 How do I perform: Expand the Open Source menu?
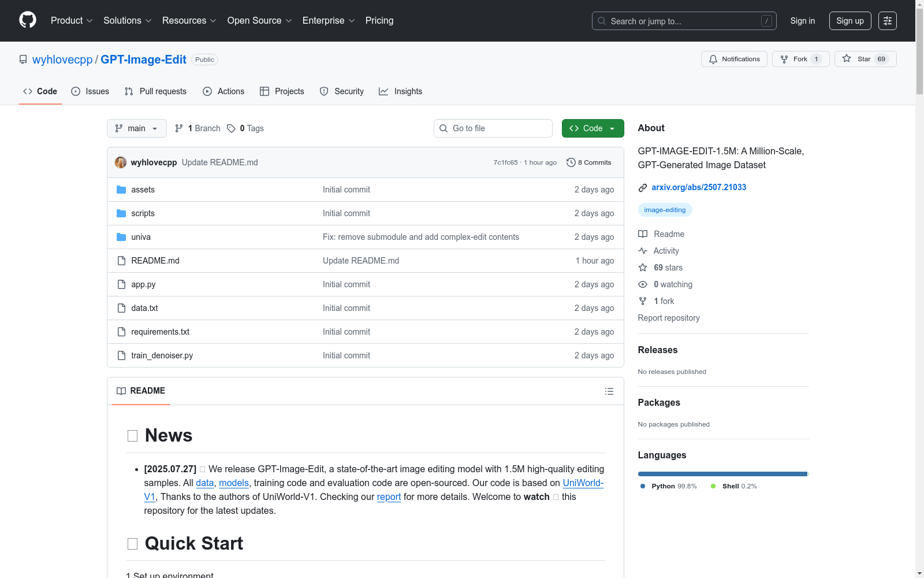click(x=260, y=21)
